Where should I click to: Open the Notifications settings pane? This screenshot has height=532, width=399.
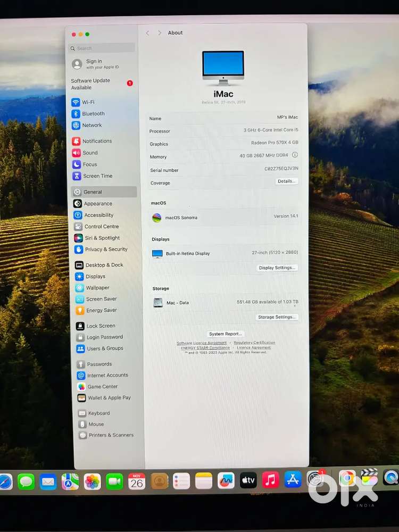[96, 141]
